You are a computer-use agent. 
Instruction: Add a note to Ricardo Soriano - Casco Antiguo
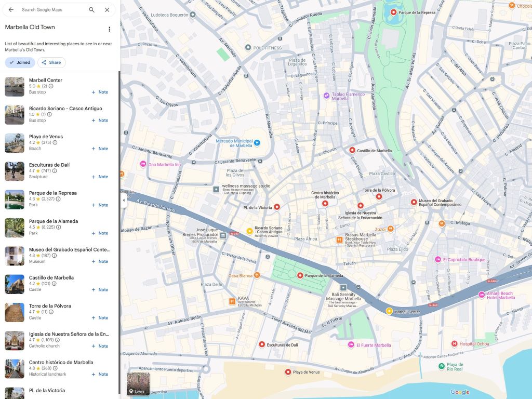(100, 120)
